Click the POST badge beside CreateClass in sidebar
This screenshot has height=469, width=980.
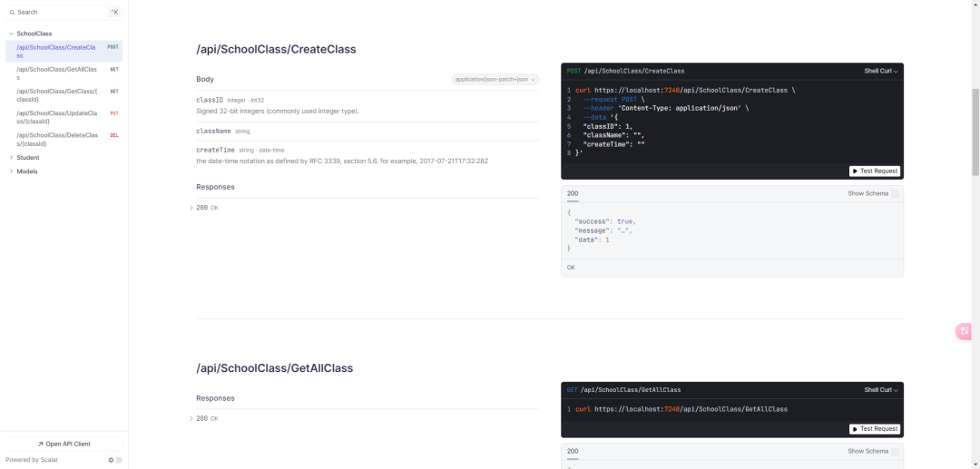click(113, 47)
